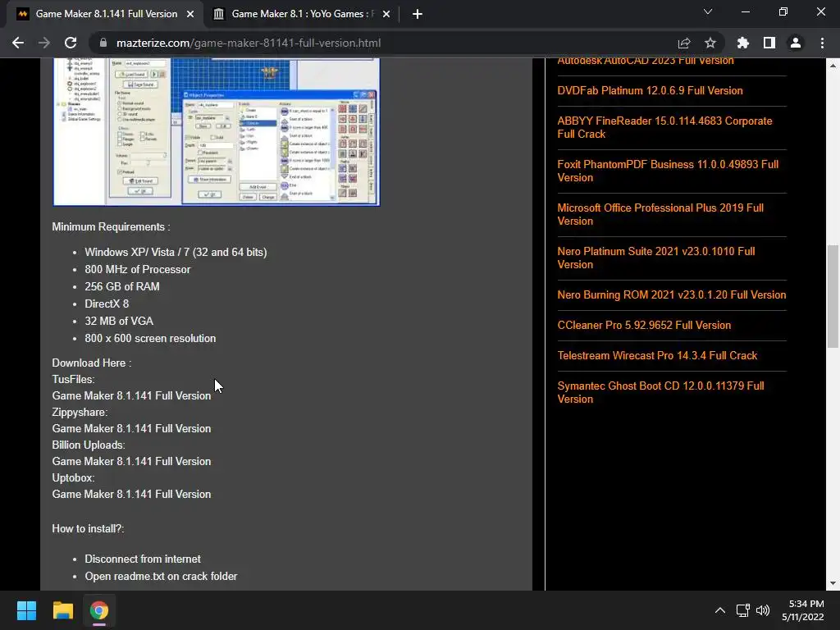840x630 pixels.
Task: Reload the current page
Action: (71, 43)
